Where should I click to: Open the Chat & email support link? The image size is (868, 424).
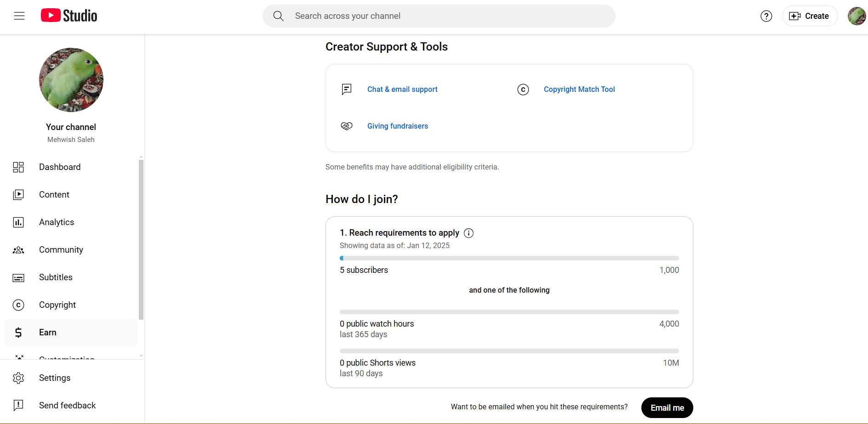402,89
